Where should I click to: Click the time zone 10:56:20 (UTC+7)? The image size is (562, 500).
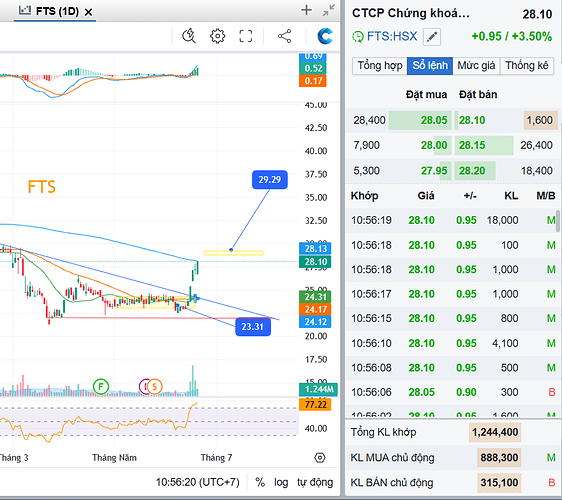click(197, 482)
